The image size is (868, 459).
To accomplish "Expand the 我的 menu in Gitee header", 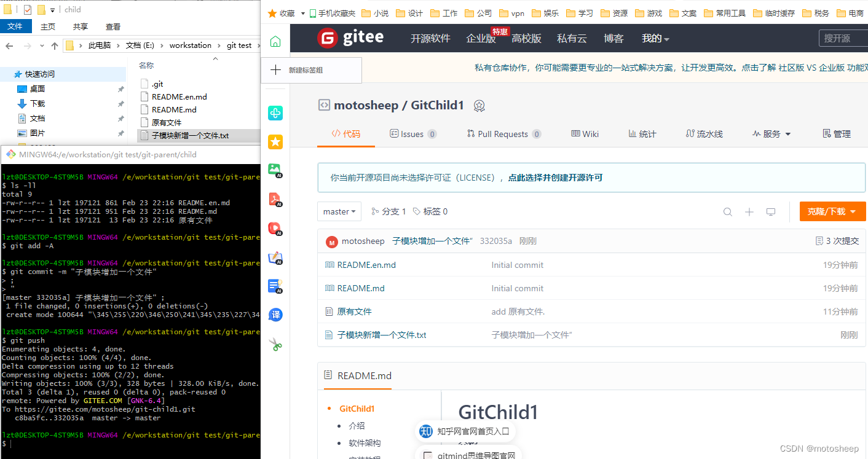I will 655,38.
